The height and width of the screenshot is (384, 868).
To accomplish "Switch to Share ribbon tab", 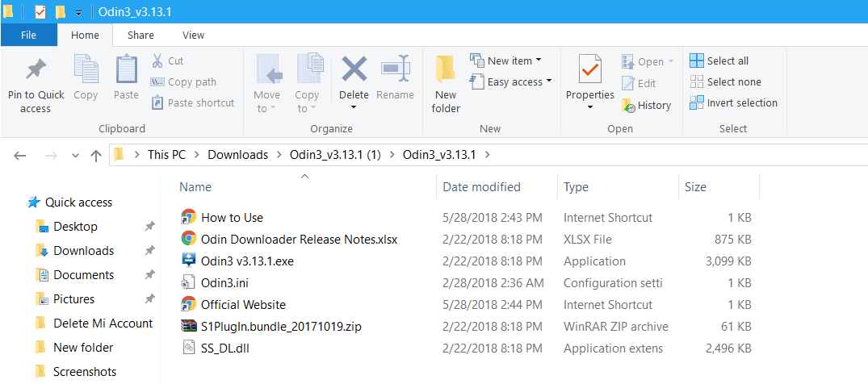I will [x=140, y=35].
